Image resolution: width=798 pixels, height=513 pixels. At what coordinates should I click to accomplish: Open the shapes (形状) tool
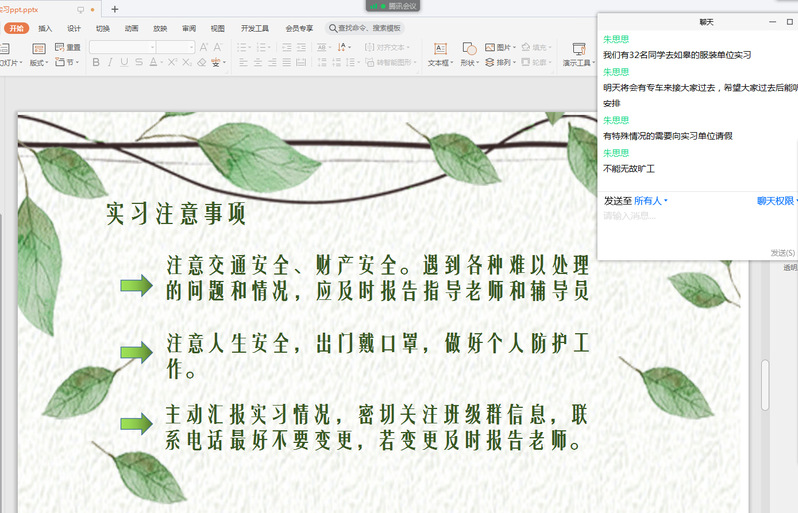469,54
